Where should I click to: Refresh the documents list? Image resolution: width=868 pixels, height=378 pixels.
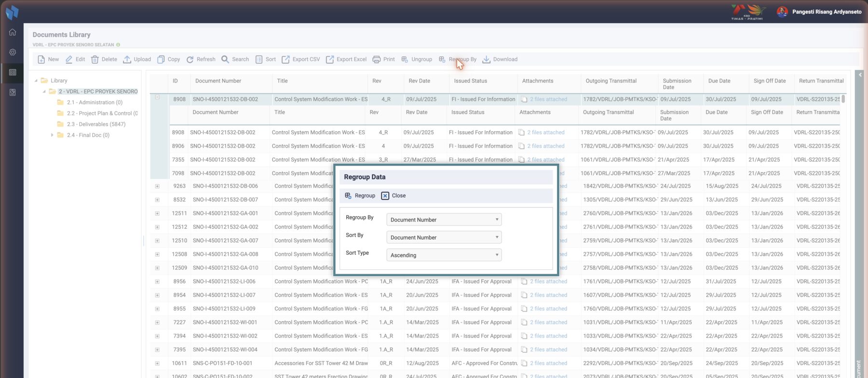point(201,59)
